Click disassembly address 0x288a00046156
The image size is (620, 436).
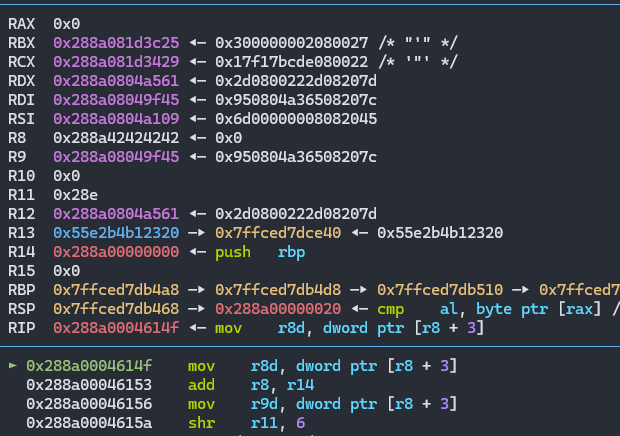pyautogui.click(x=89, y=404)
